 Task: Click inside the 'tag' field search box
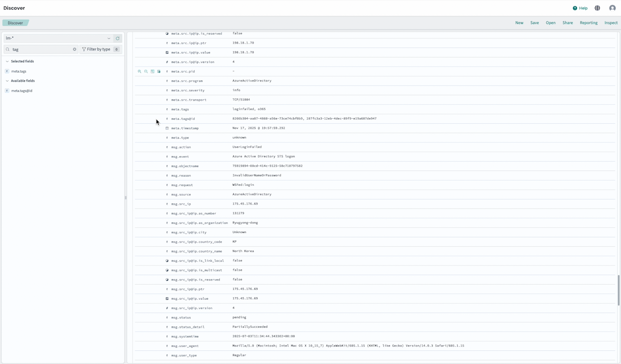41,49
